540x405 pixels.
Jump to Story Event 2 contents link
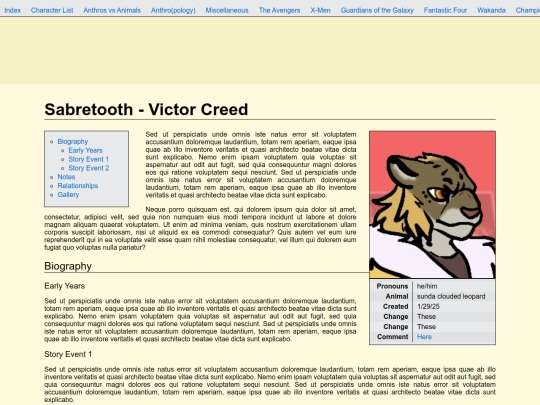[89, 168]
